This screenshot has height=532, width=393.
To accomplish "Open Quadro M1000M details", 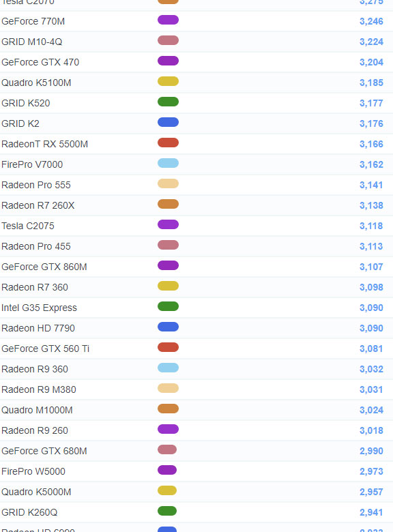I will [37, 410].
